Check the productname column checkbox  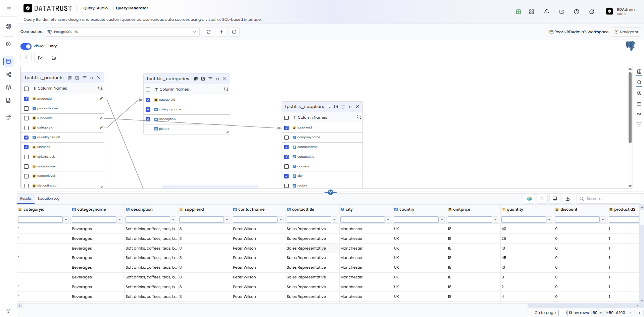tap(27, 109)
